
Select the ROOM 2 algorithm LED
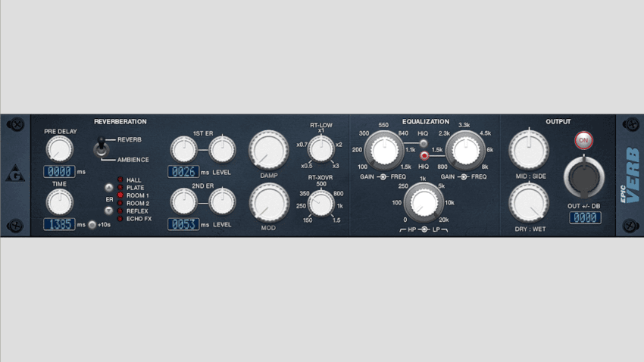(x=120, y=203)
